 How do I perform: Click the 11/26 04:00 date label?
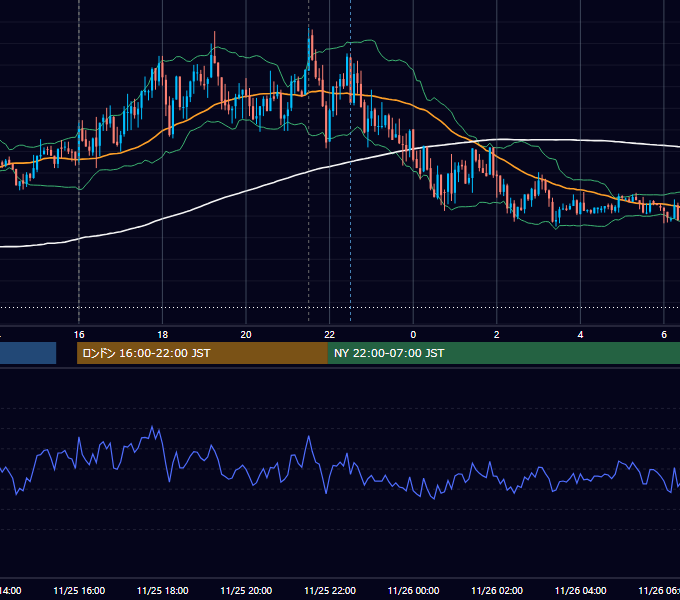[x=581, y=591]
